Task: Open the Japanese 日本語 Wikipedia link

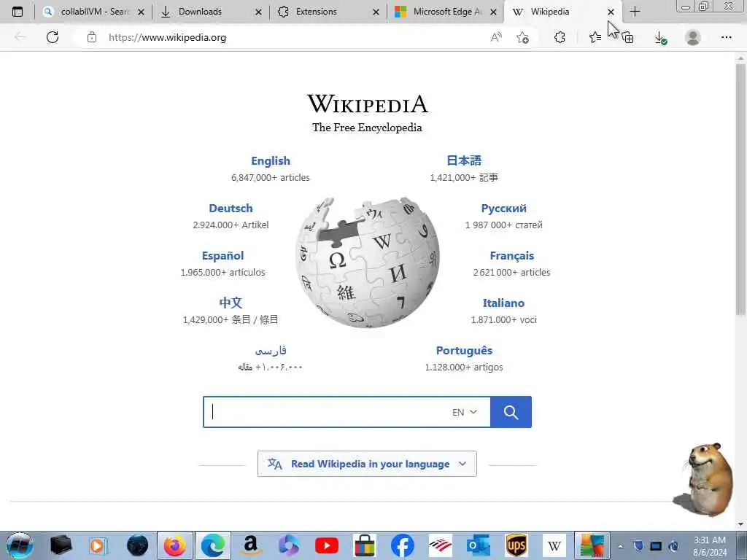Action: pos(464,160)
